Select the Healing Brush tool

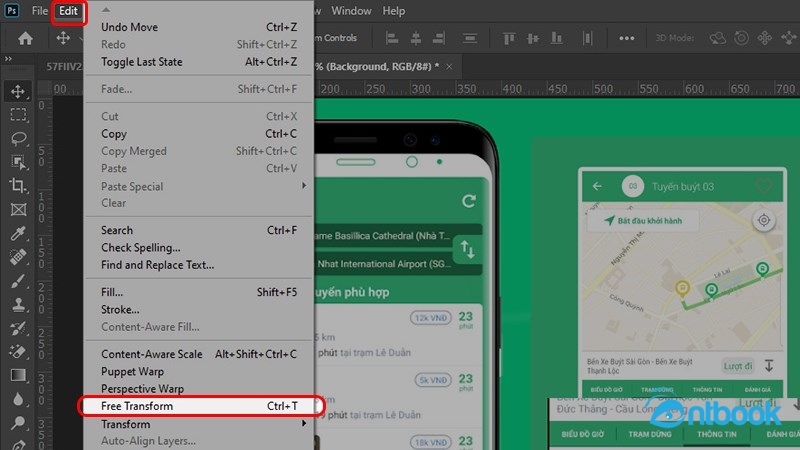[x=18, y=257]
